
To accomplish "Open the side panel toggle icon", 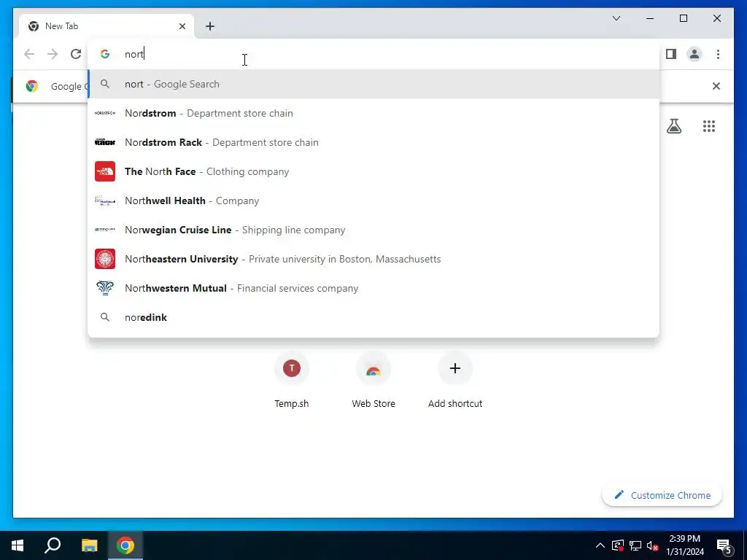I will click(671, 54).
